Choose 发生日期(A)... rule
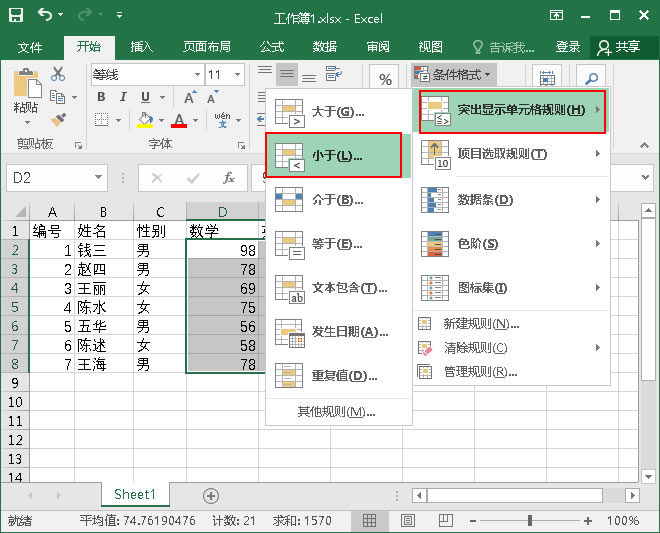 (338, 332)
